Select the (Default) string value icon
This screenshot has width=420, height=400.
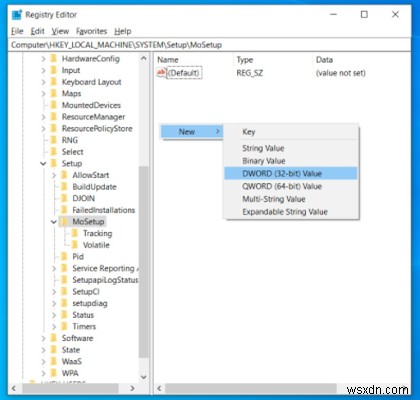coord(161,73)
